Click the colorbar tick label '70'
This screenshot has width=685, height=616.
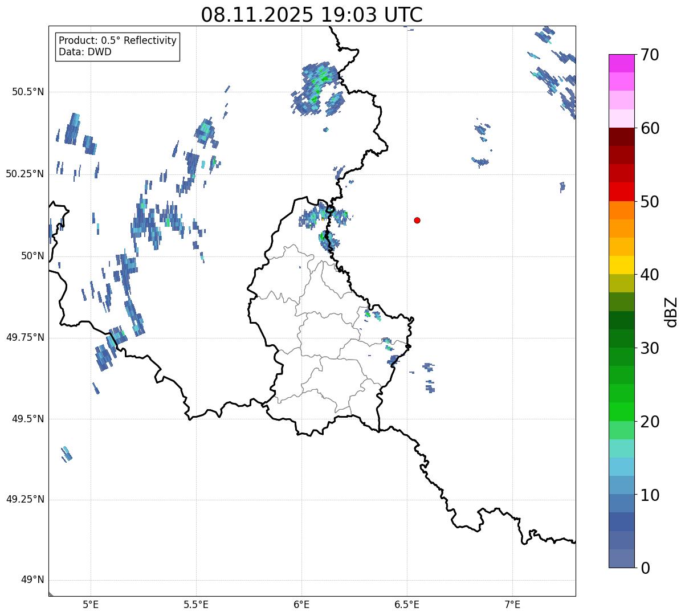pos(650,55)
